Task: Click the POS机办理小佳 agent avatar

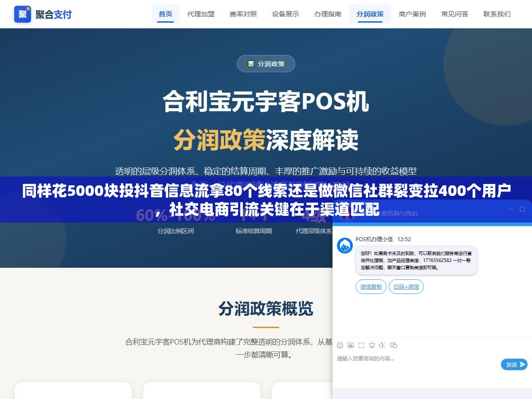Action: coord(345,246)
